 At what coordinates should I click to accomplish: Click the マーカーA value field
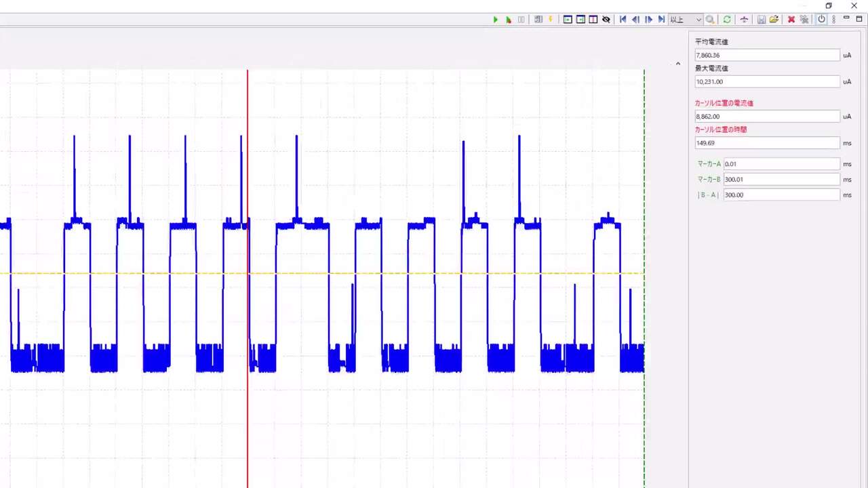(x=782, y=164)
